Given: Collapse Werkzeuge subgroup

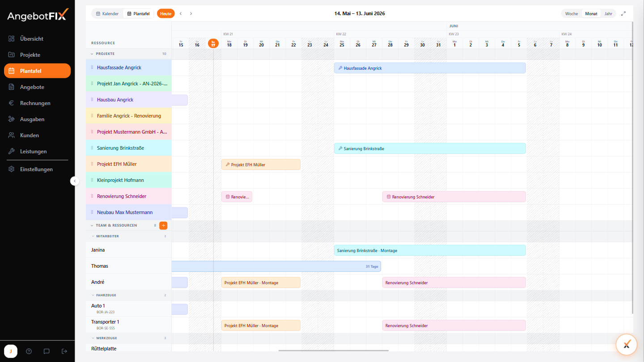Looking at the screenshot, I should coord(93,338).
